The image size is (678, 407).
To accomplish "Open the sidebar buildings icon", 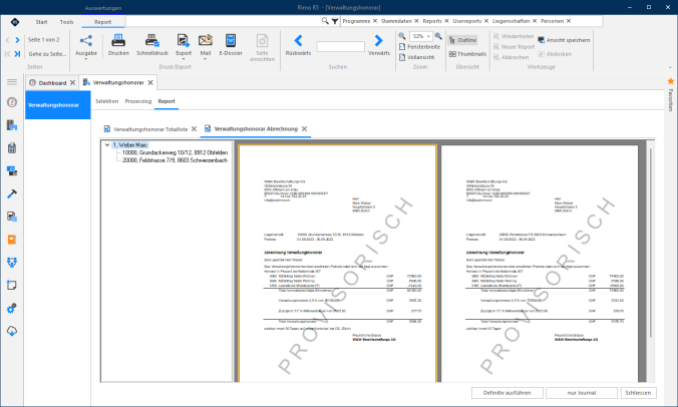I will coord(12,125).
